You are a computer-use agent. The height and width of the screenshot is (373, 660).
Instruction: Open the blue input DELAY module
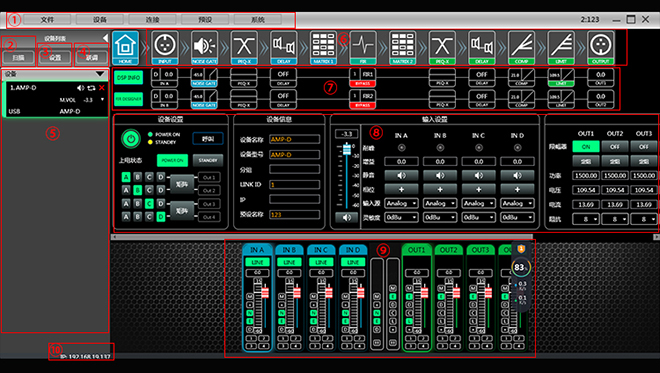(x=283, y=47)
